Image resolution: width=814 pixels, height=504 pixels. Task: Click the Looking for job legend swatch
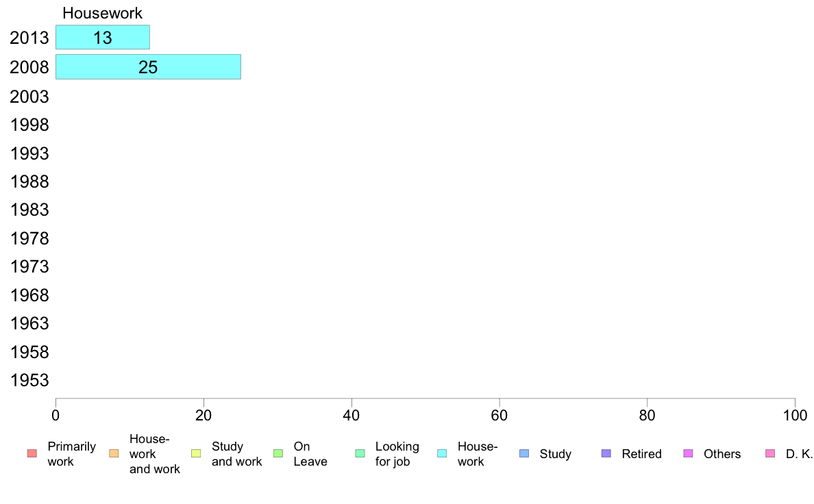pos(360,453)
